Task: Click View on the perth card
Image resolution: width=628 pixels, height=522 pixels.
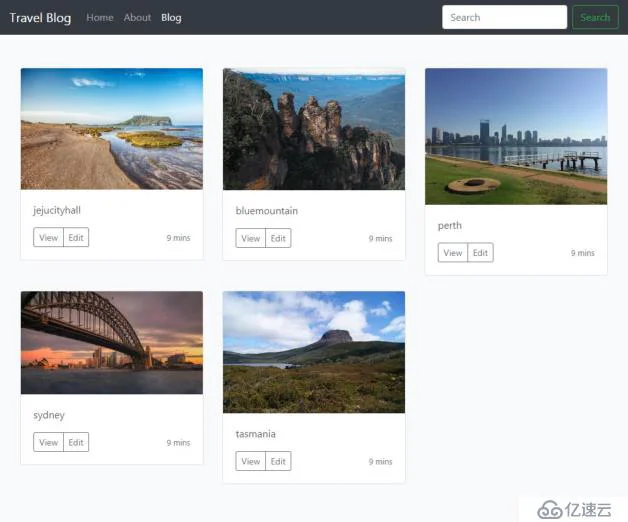Action: [453, 253]
